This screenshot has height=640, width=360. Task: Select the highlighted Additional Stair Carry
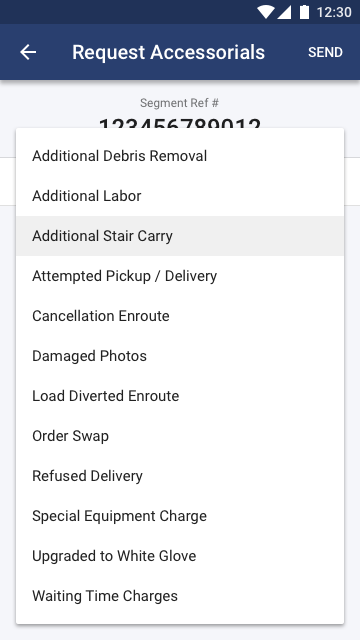(180, 236)
